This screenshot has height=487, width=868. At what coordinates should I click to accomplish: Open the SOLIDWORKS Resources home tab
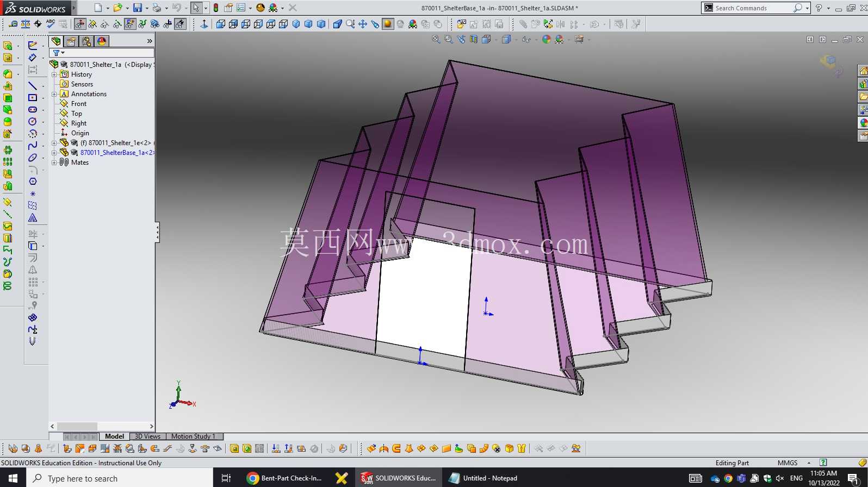863,71
